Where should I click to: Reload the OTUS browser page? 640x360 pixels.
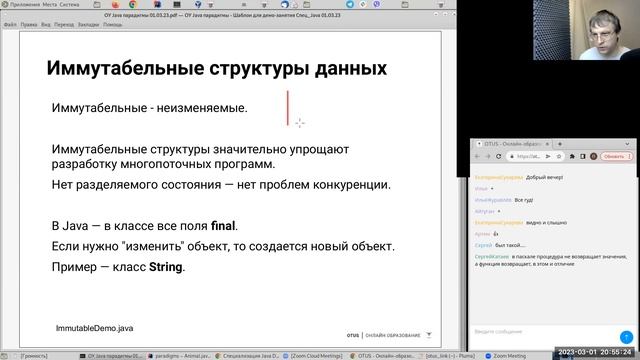[x=498, y=156]
